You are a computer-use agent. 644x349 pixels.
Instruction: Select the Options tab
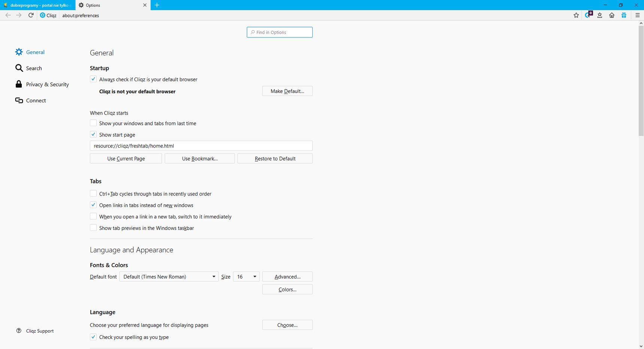(113, 5)
